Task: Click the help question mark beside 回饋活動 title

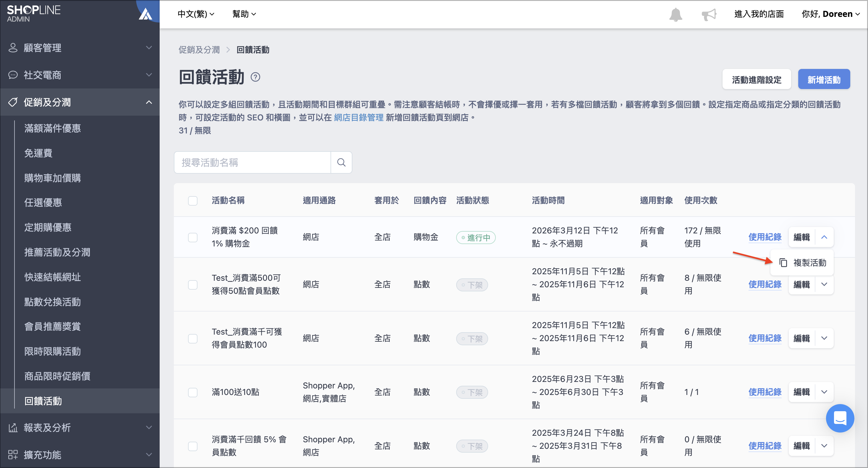Action: [255, 77]
